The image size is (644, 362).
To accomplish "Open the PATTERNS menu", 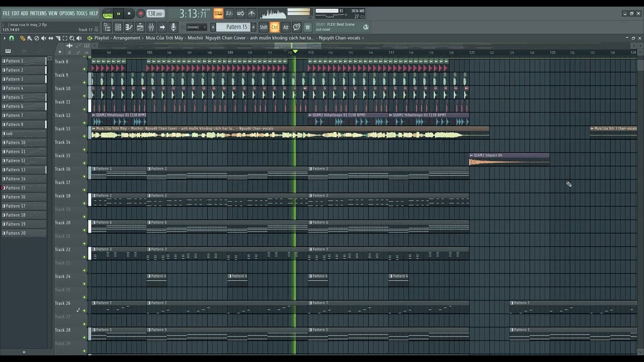I will pos(38,13).
